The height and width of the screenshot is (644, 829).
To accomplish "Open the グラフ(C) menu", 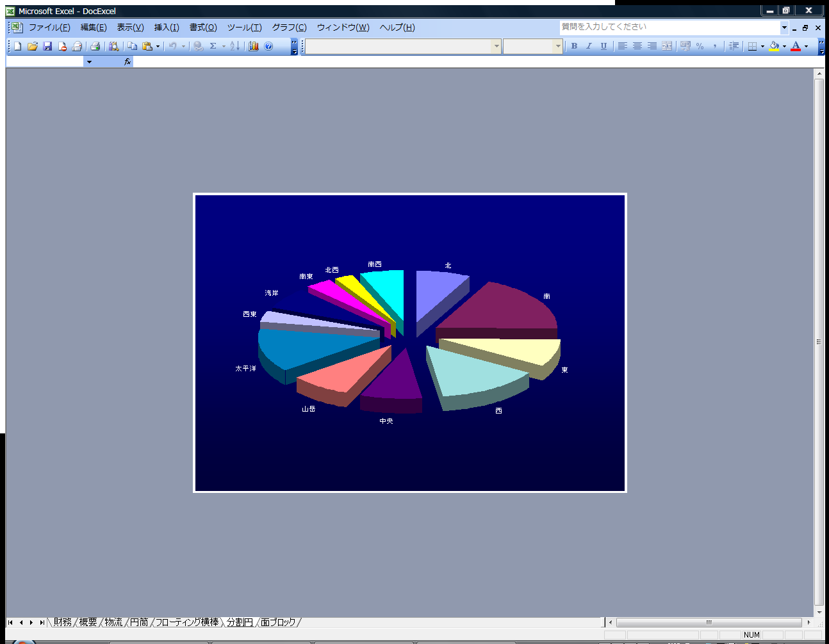I will pyautogui.click(x=289, y=28).
